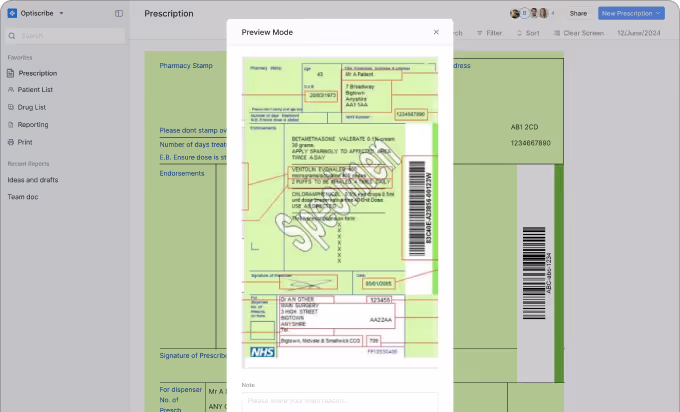Click the Pharmacy Stamp label in background form
680x412 pixels.
point(186,65)
